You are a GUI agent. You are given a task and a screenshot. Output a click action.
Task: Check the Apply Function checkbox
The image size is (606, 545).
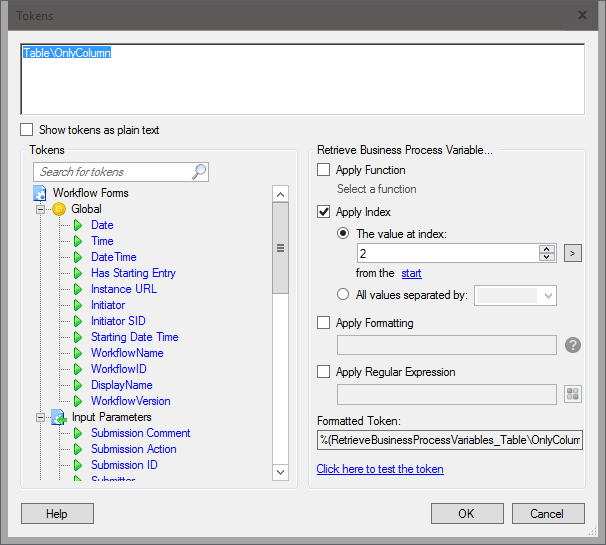click(x=324, y=170)
